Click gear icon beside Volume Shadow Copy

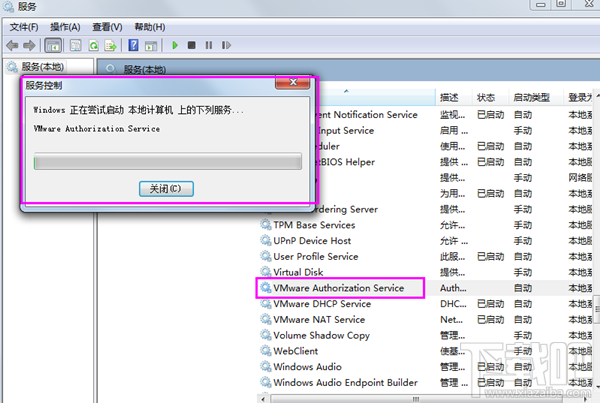(266, 334)
